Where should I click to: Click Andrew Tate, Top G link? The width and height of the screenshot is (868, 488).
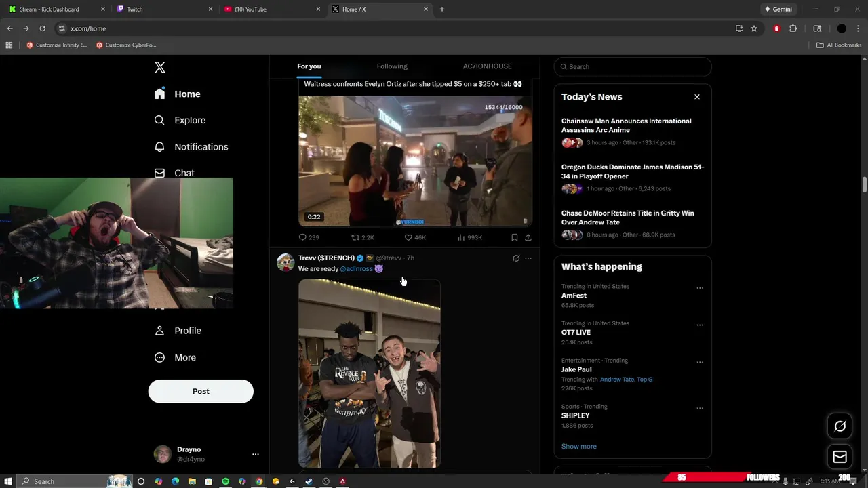point(626,380)
